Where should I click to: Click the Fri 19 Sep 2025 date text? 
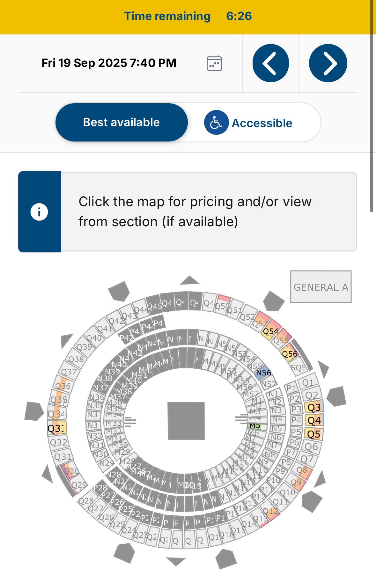click(109, 63)
